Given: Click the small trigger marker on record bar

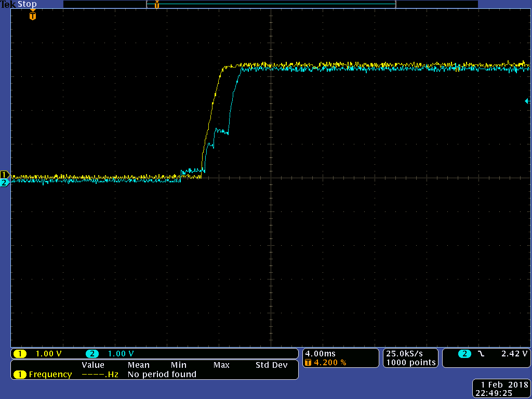Looking at the screenshot, I should [156, 4].
